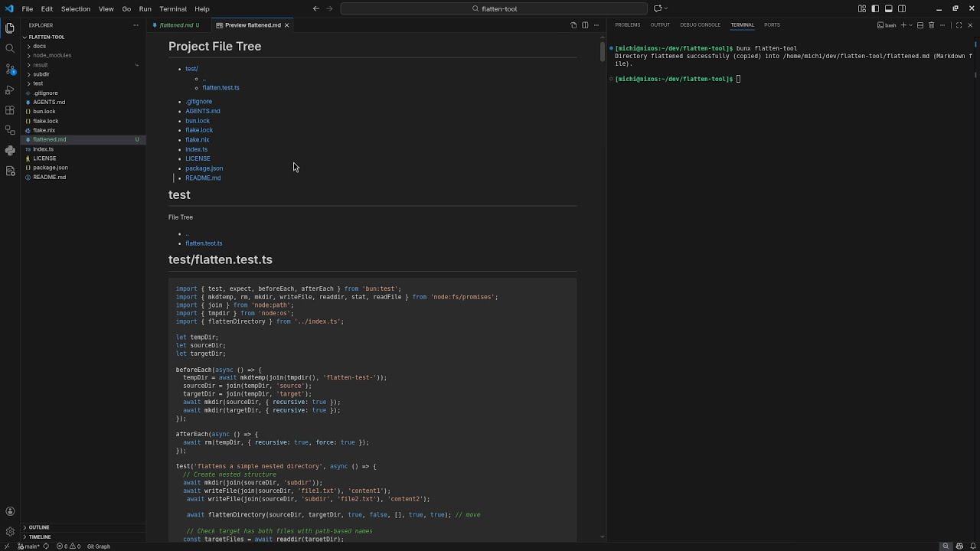
Task: Switch to the OUTPUT panel tab
Action: [660, 25]
